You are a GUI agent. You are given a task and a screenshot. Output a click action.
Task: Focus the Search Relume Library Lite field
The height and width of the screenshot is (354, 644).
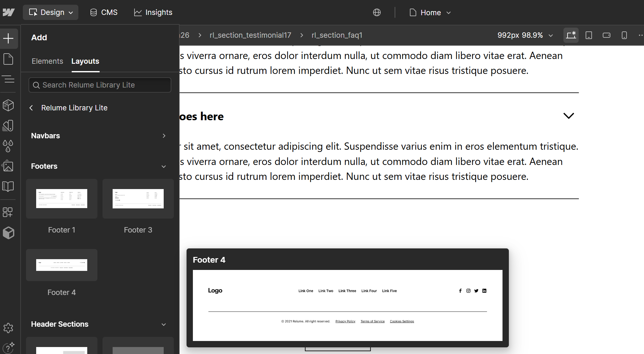(100, 85)
